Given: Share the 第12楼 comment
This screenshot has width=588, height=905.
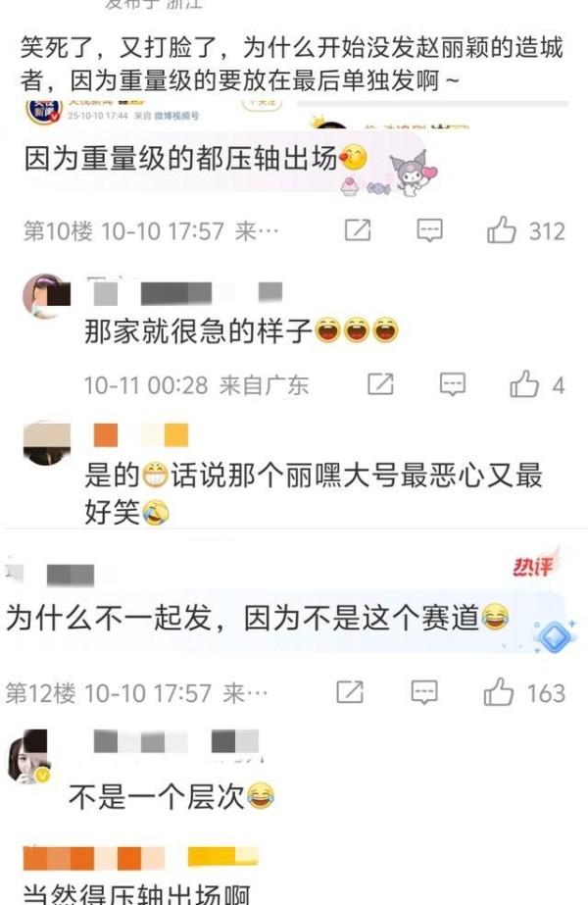Looking at the screenshot, I should tap(350, 692).
